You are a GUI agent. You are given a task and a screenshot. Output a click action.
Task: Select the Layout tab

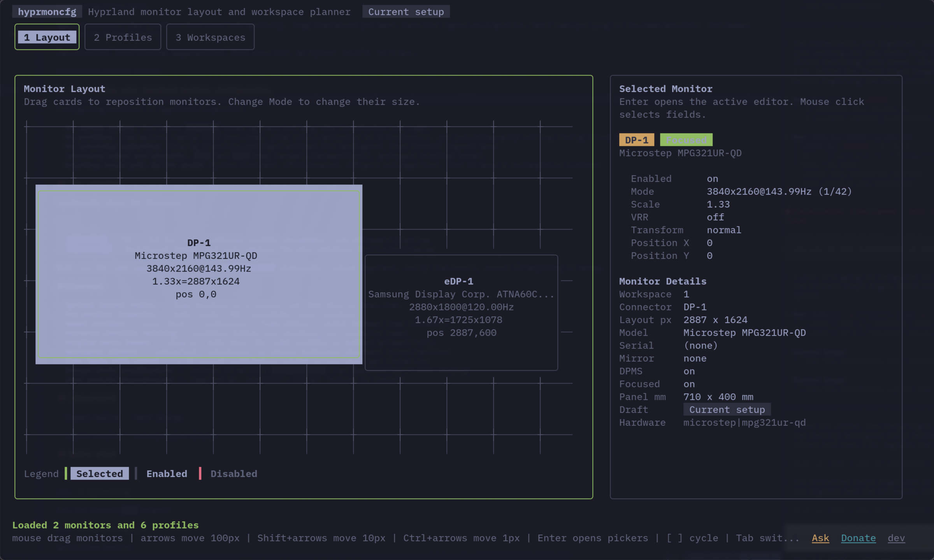[x=47, y=37]
